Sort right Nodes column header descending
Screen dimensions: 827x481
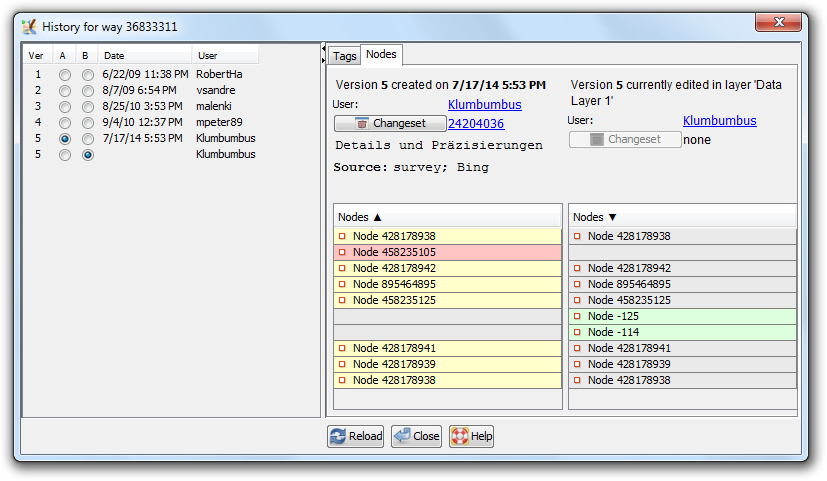pyautogui.click(x=682, y=217)
